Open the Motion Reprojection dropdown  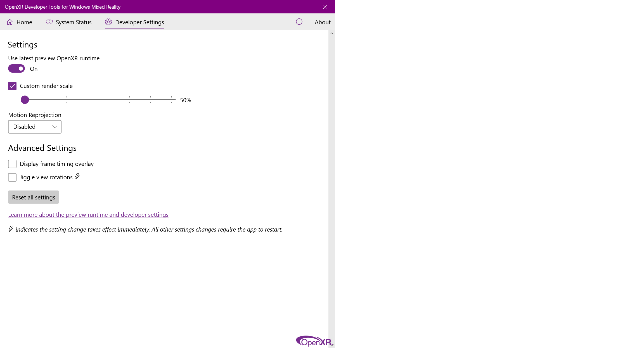click(x=35, y=127)
